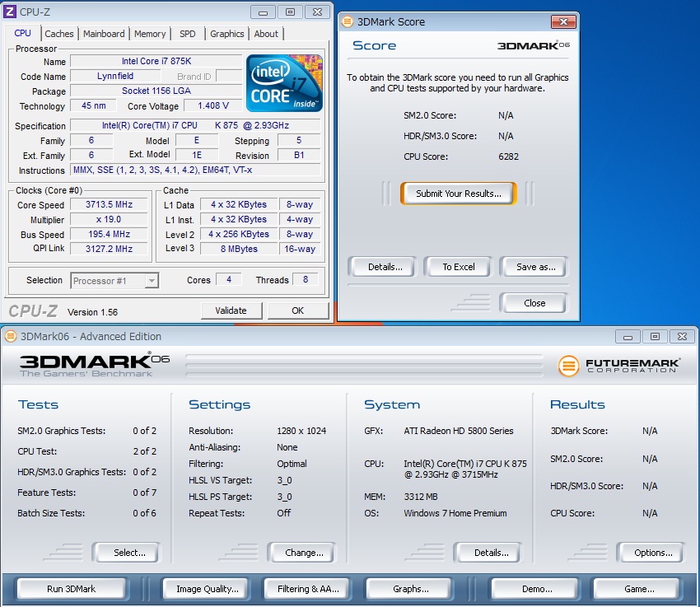The height and width of the screenshot is (607, 700).
Task: Open the Processor #1 selection dropdown
Action: pyautogui.click(x=114, y=281)
